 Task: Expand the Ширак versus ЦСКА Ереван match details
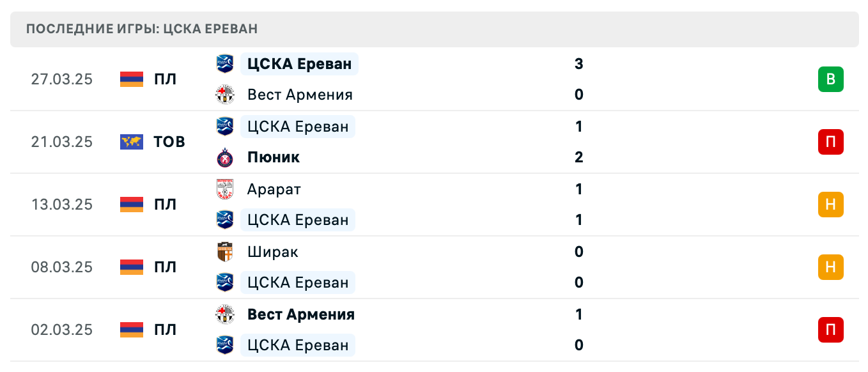click(x=435, y=267)
